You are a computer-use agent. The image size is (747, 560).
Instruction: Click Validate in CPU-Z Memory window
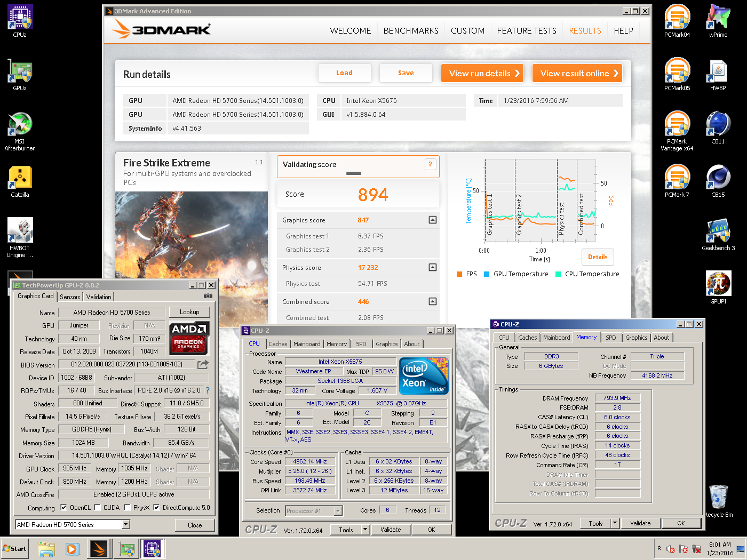pyautogui.click(x=640, y=523)
